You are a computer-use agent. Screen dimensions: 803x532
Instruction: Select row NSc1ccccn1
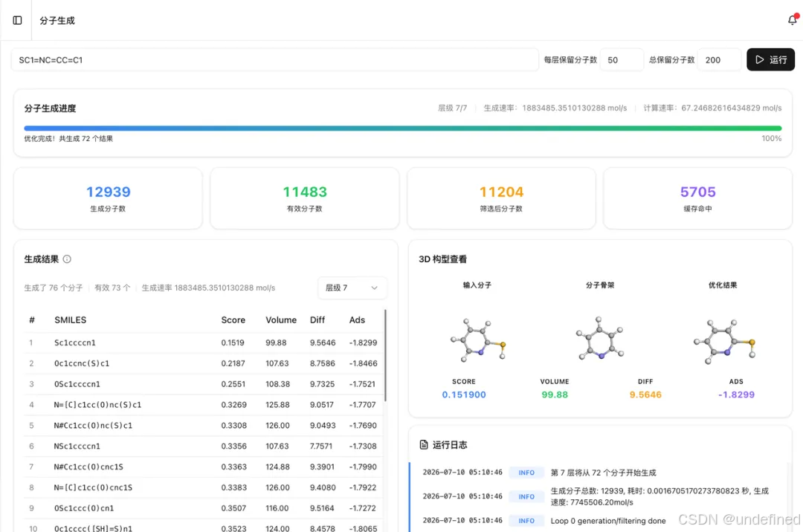click(x=203, y=446)
